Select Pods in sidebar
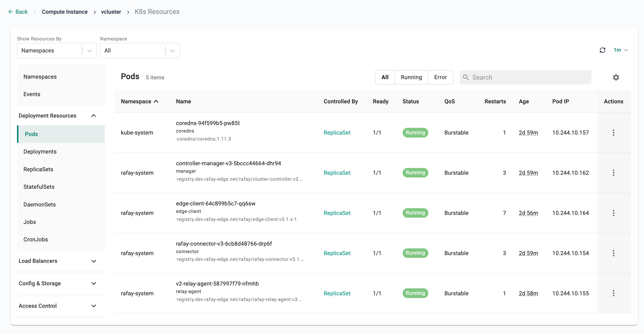Viewport: 644px width, 334px height. coord(61,134)
